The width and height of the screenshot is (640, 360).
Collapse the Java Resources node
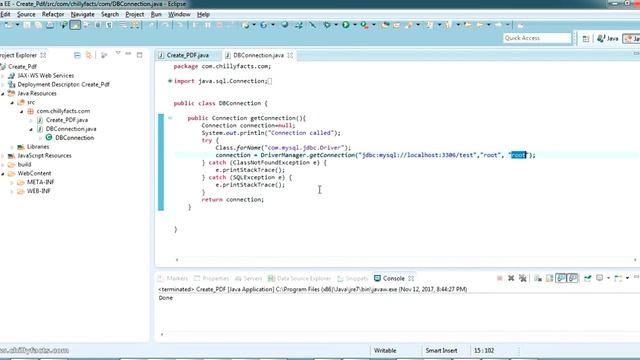[x=3, y=93]
